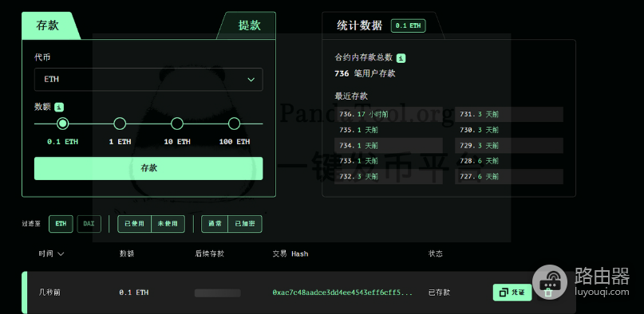Click recent deposit 727. 6 天前
The image size is (644, 314).
509,177
